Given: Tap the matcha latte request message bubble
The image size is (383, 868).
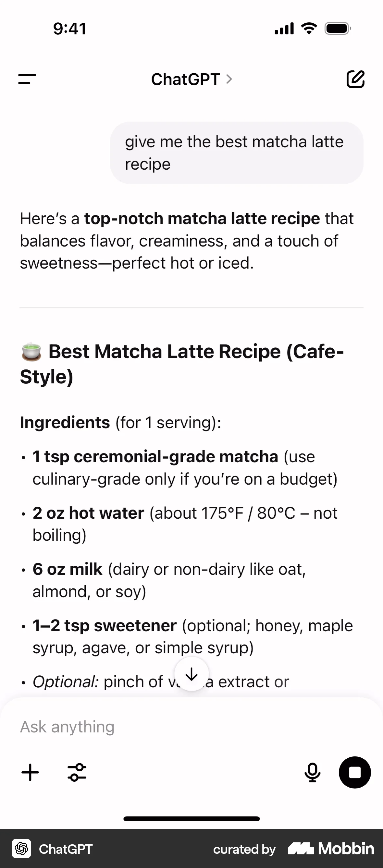Looking at the screenshot, I should click(x=237, y=153).
